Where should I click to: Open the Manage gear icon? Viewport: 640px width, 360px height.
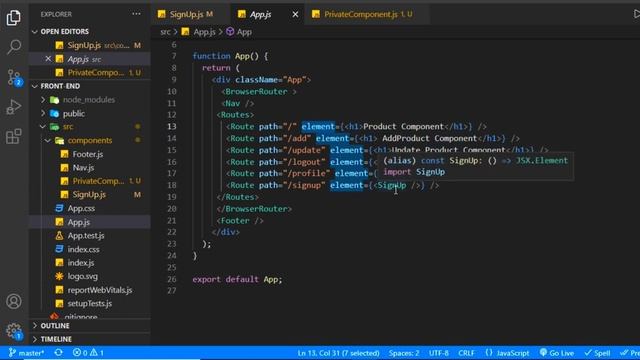(x=14, y=331)
